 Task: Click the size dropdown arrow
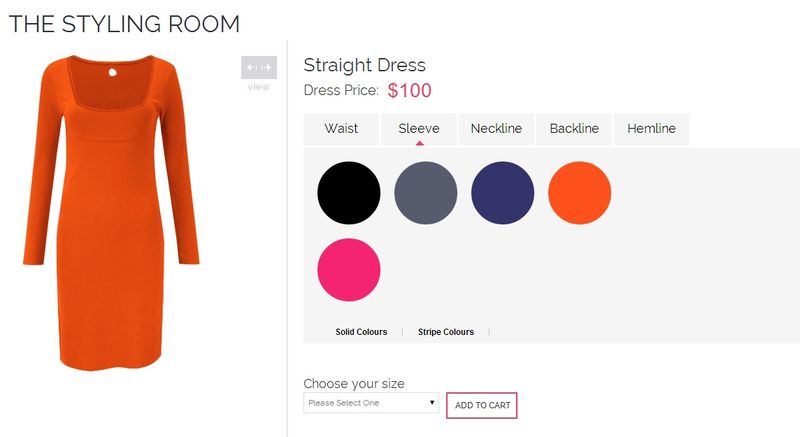click(432, 403)
